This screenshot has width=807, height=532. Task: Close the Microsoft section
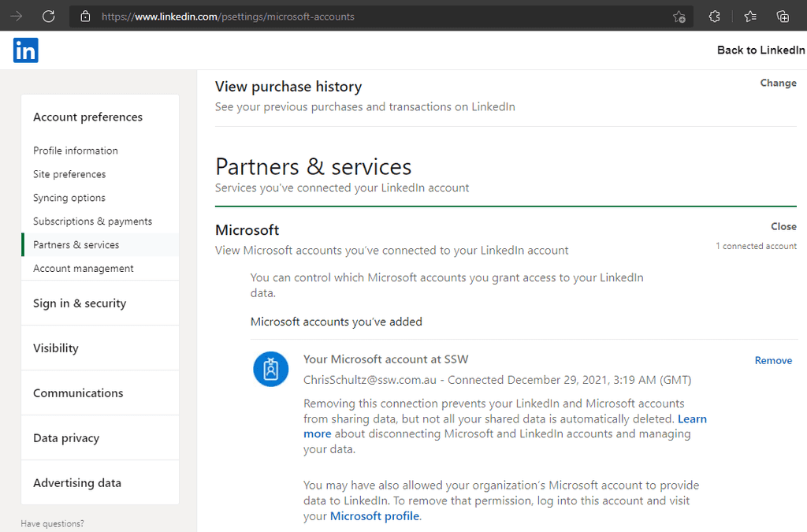[783, 226]
